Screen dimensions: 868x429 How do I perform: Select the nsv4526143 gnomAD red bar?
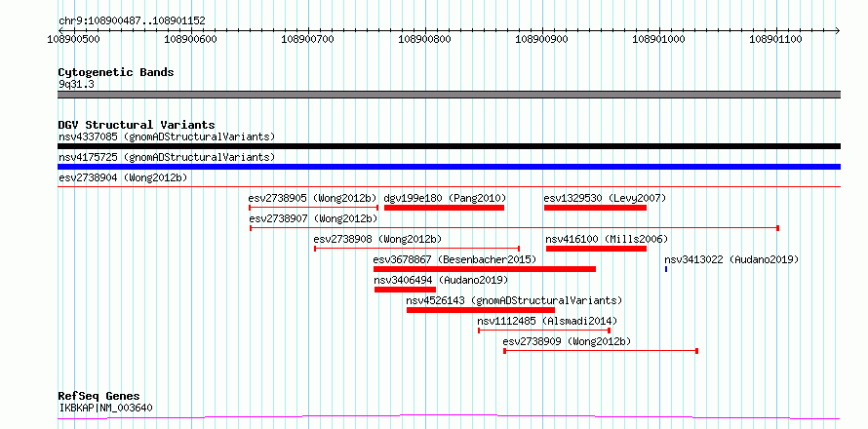[481, 310]
